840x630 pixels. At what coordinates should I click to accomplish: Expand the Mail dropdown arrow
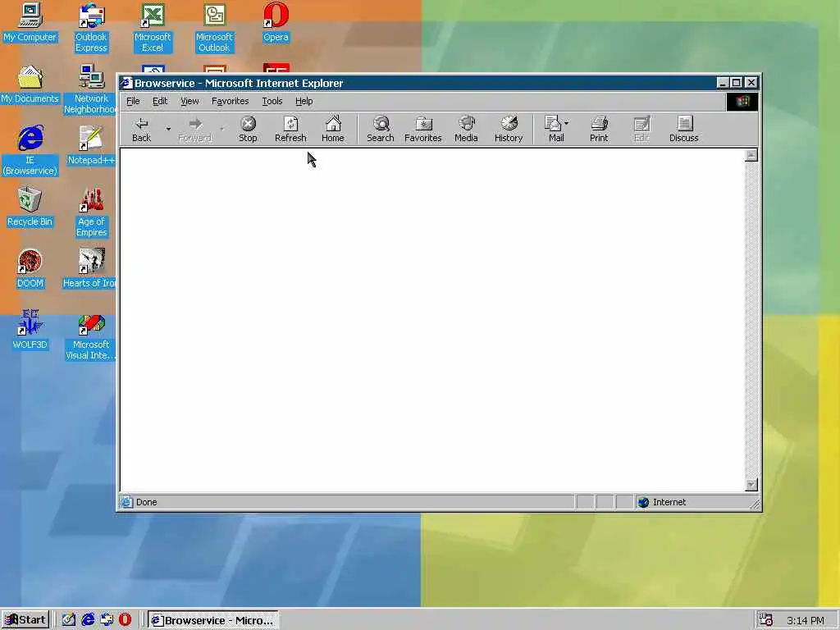click(x=567, y=123)
